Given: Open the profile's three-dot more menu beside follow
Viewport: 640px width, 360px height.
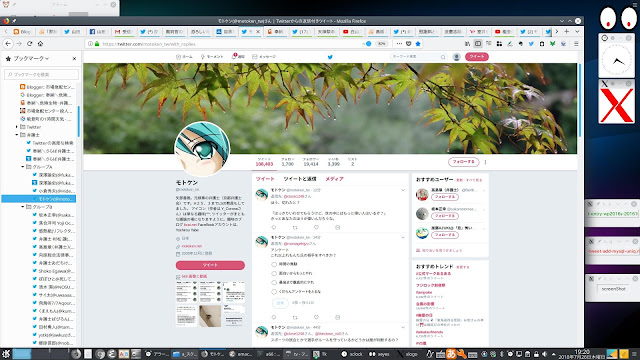Looking at the screenshot, I should click(485, 162).
